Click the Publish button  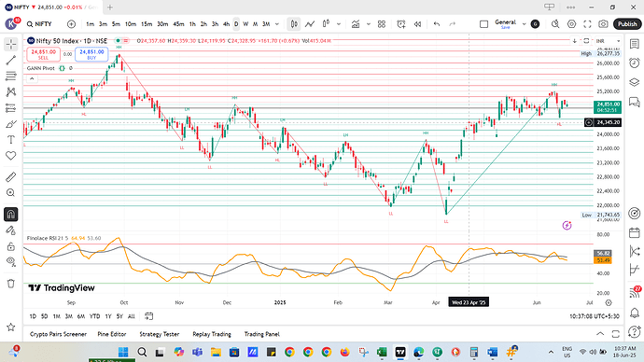[x=627, y=24]
